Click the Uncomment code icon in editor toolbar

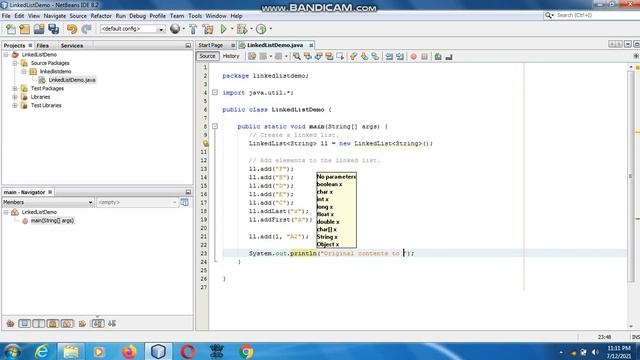(x=449, y=56)
